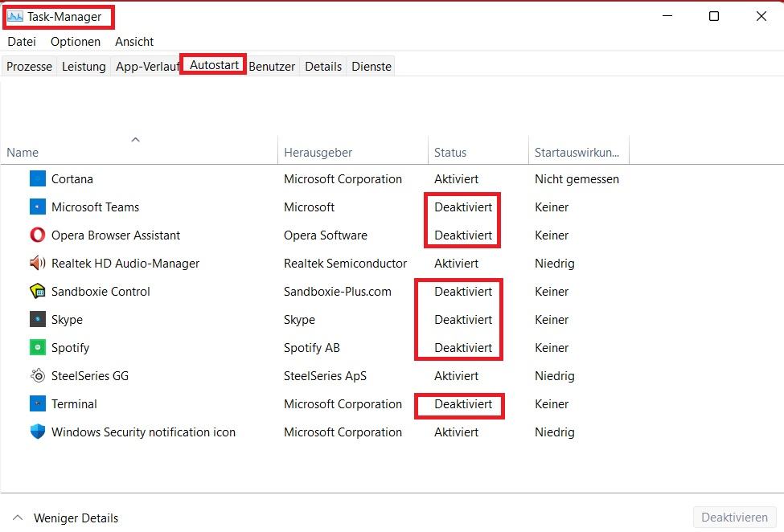The image size is (784, 532).
Task: Click the Windows Security shield icon
Action: 38,432
